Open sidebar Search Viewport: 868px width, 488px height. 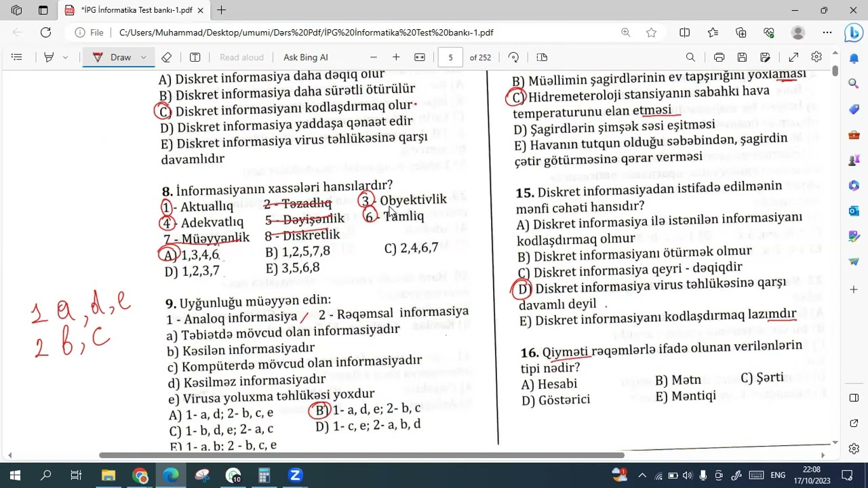click(x=854, y=83)
